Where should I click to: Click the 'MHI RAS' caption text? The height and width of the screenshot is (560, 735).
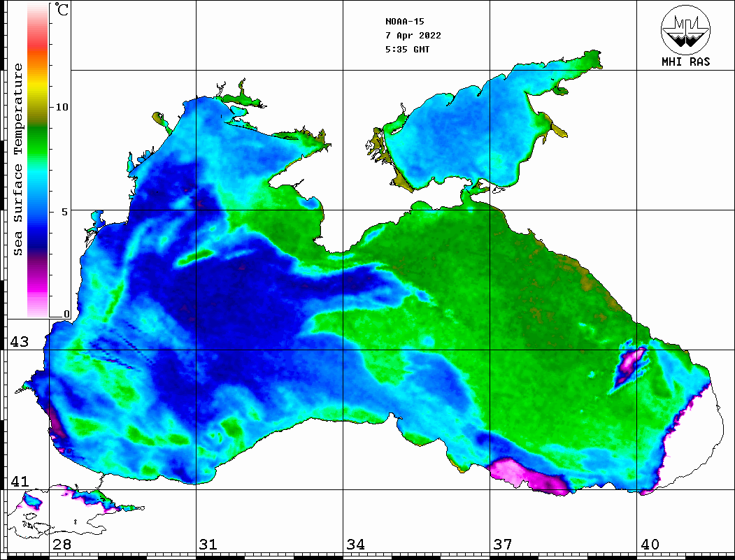pyautogui.click(x=686, y=62)
